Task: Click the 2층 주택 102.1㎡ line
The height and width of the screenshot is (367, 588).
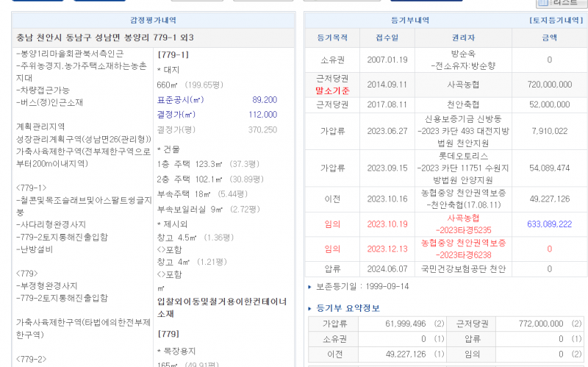Action: click(x=210, y=179)
